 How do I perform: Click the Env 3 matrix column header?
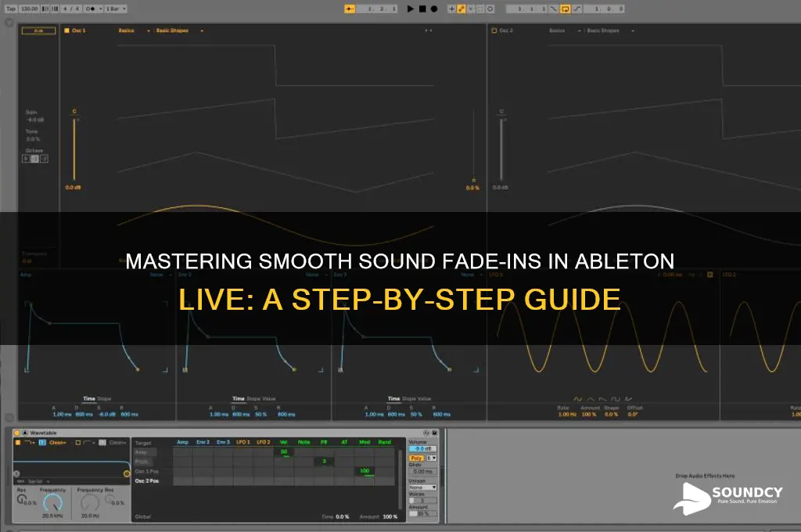tap(223, 442)
